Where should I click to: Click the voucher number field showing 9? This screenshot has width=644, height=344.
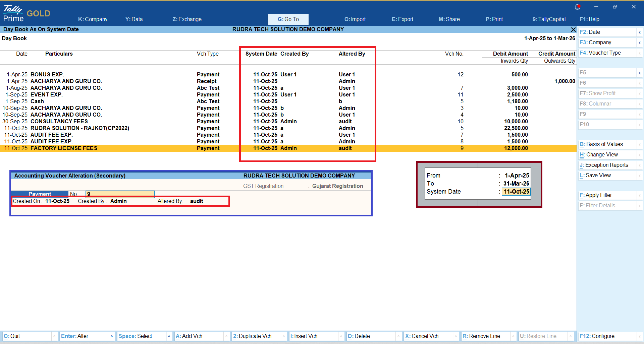(x=120, y=194)
